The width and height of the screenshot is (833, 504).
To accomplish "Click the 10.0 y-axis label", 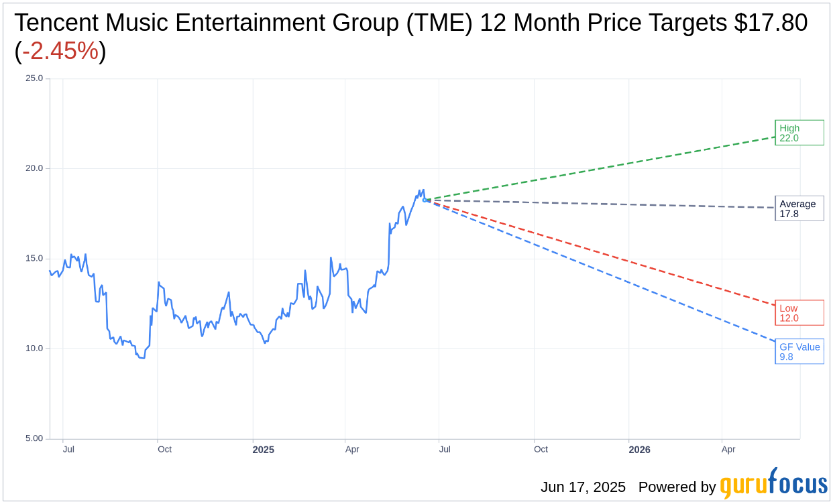I will pyautogui.click(x=34, y=349).
